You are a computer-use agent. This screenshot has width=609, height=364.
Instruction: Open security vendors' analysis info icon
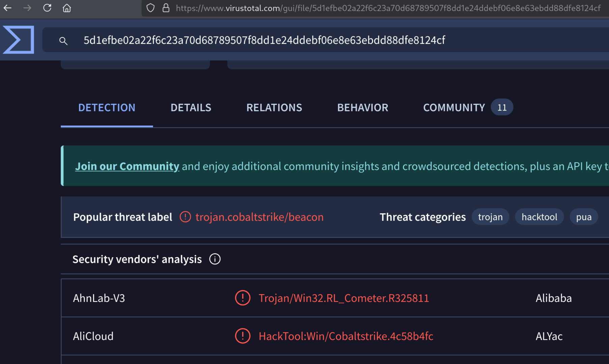pos(215,259)
